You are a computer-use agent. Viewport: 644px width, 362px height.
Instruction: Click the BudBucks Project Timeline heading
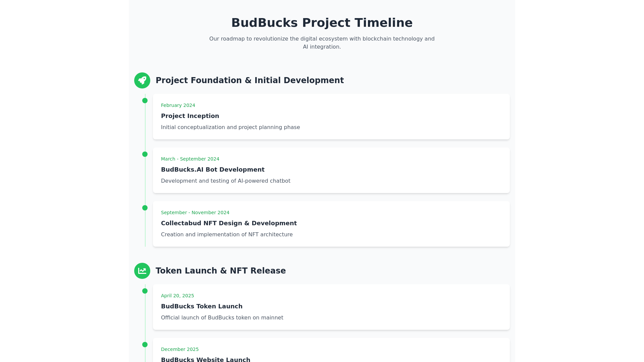point(322,23)
